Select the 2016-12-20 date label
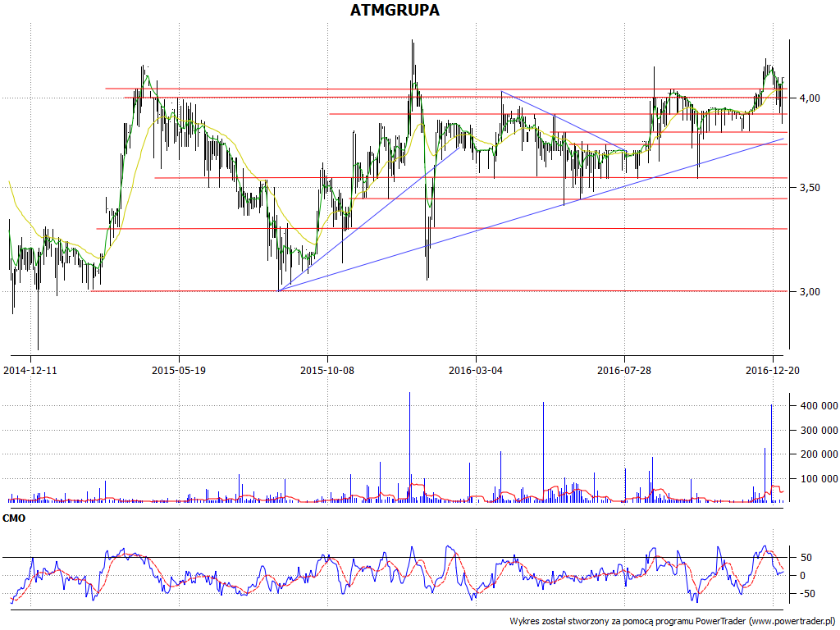Image resolution: width=840 pixels, height=630 pixels. click(x=773, y=370)
